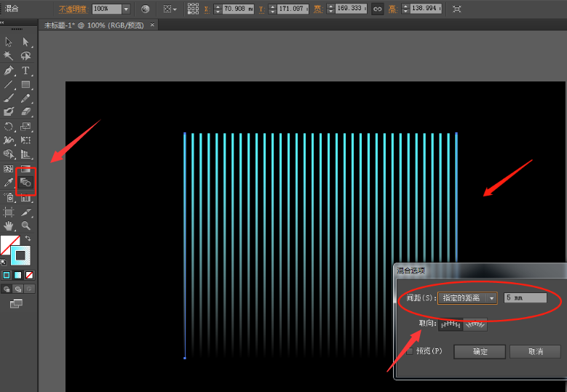
Task: Open the Recolor Artwork icon
Action: [x=146, y=9]
